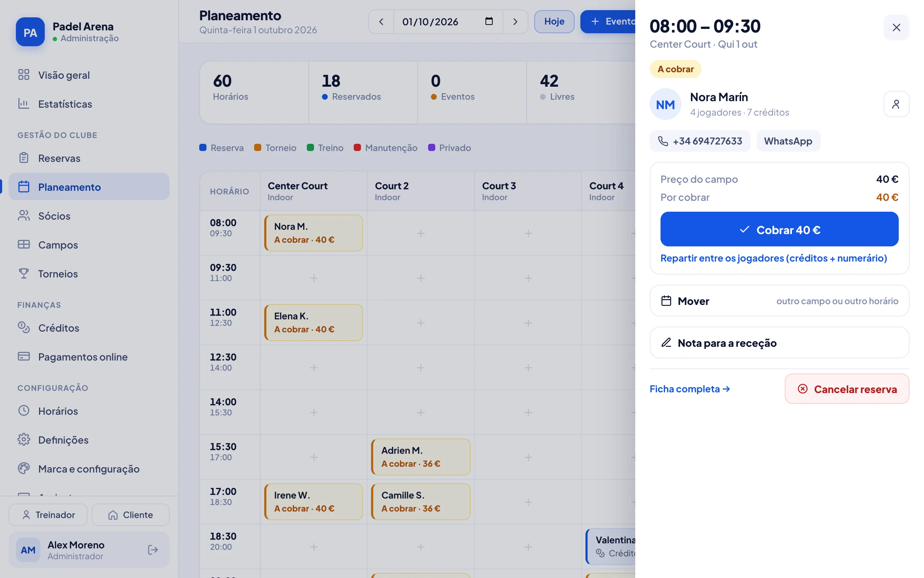
Task: Close the reservation detail panel
Action: point(896,27)
